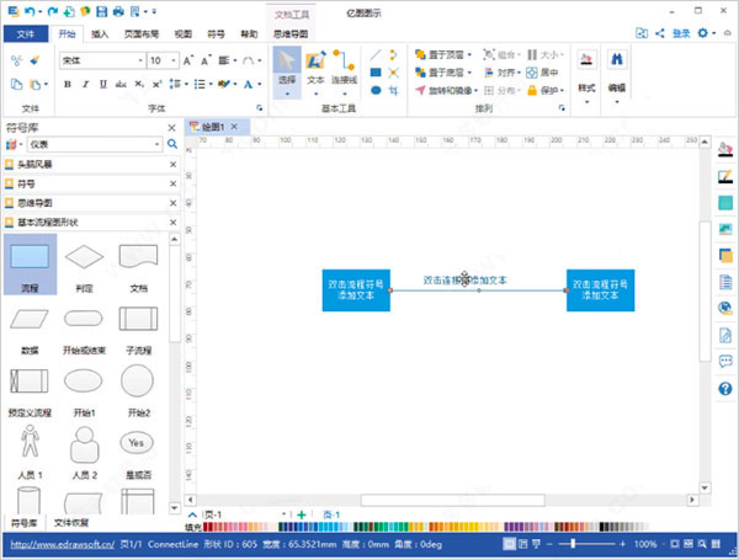
Task: Toggle underline formatting
Action: 103,84
